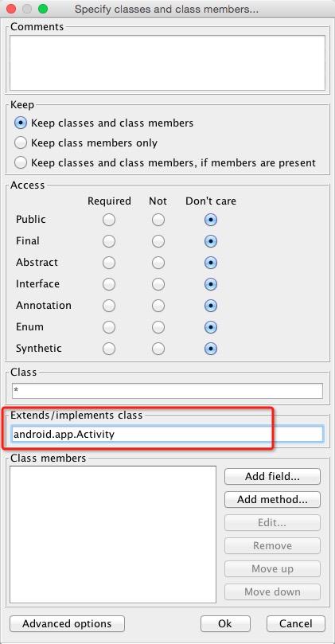Viewport: 335px width, 644px height.
Task: Set Annotation access to Required
Action: pyautogui.click(x=109, y=306)
